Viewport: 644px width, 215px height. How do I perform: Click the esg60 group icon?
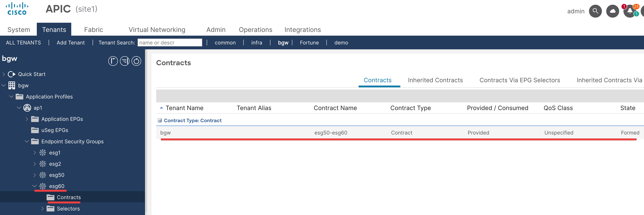click(42, 186)
